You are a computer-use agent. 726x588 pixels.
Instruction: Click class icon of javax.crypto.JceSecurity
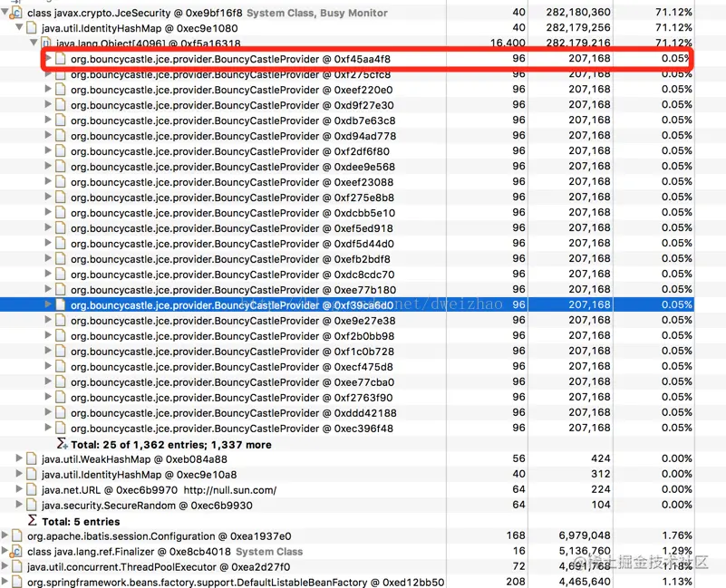click(x=16, y=12)
